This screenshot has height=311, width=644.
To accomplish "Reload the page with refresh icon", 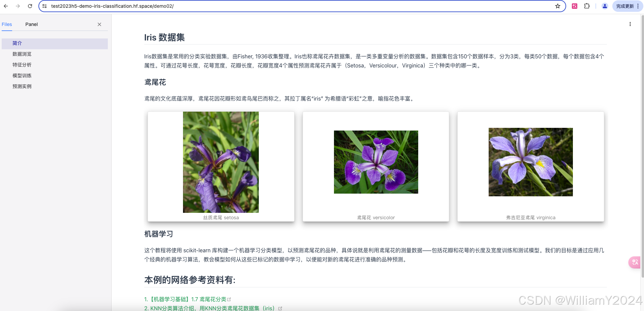I will pos(30,6).
